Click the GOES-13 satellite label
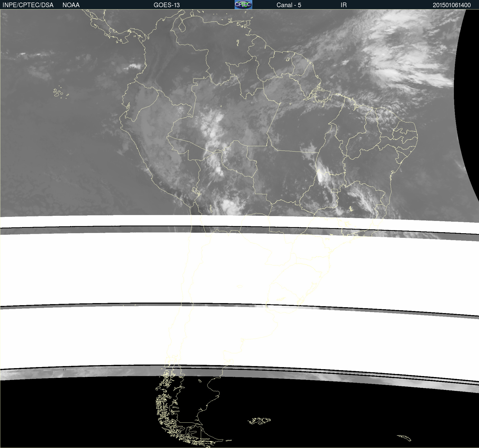This screenshot has height=448, width=479. (x=167, y=5)
